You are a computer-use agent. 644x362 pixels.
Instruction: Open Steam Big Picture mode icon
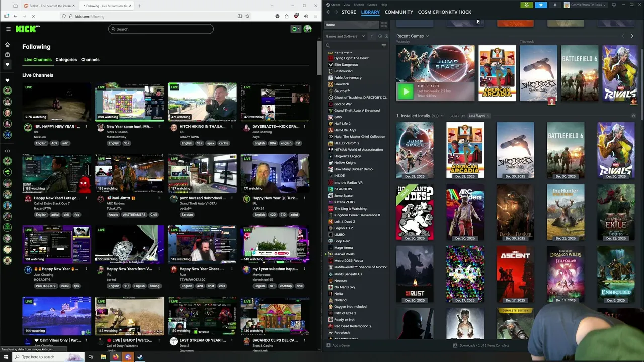[613, 5]
